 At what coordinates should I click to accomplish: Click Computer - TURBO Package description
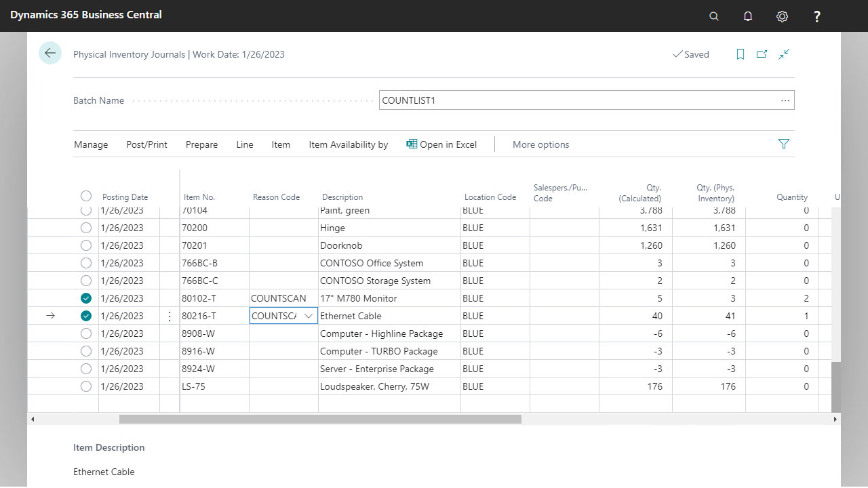379,351
